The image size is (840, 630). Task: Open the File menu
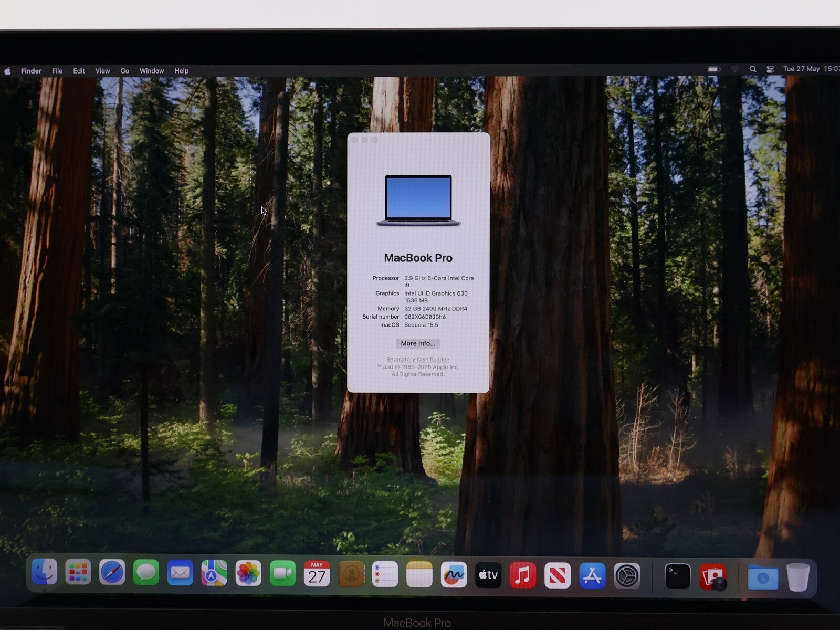click(57, 71)
